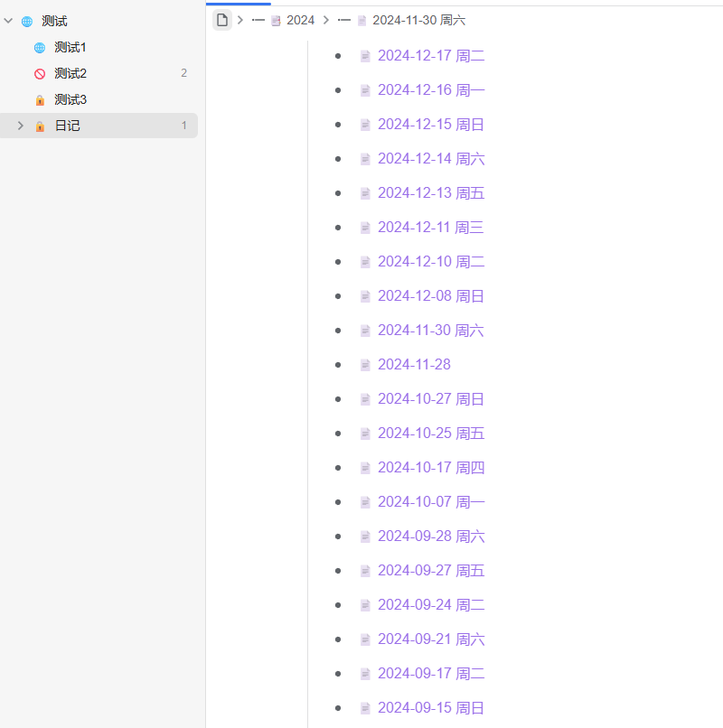Screen dimensions: 723x728
Task: Click the doc icon next to 2024-10-17 周四
Action: click(365, 468)
